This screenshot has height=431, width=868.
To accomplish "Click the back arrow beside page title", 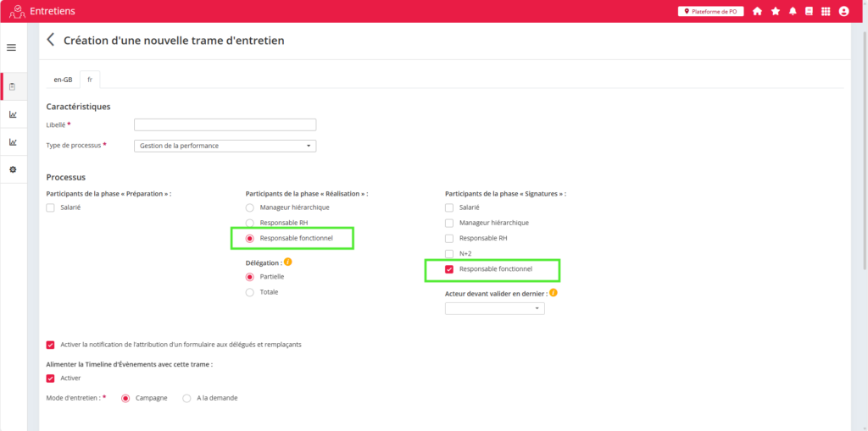I will coord(51,40).
